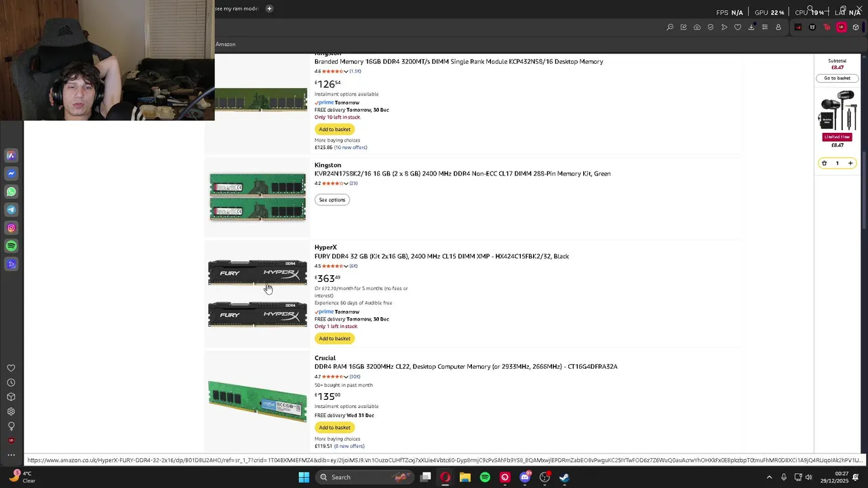Click the taskbar Search box
The image size is (868, 488).
[365, 477]
